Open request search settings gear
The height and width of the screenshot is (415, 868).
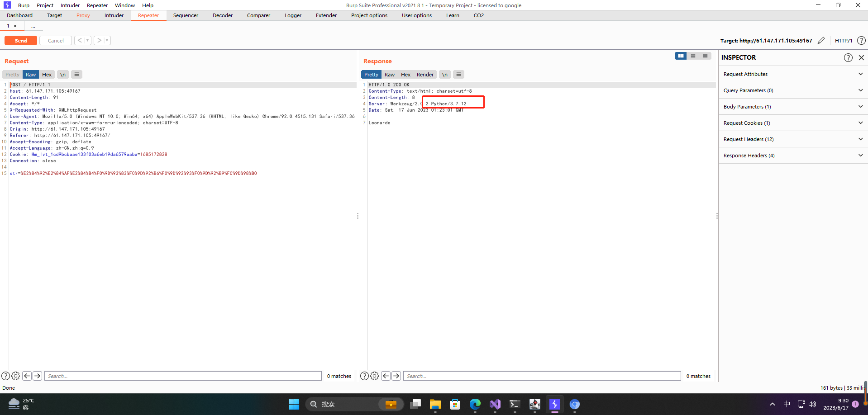coord(15,376)
